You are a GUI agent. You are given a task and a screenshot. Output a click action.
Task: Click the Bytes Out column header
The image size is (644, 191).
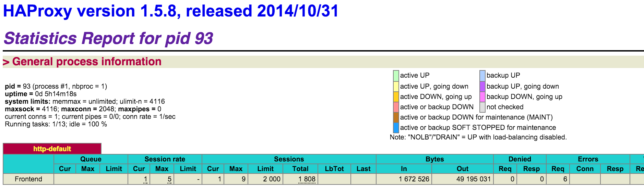coord(463,169)
